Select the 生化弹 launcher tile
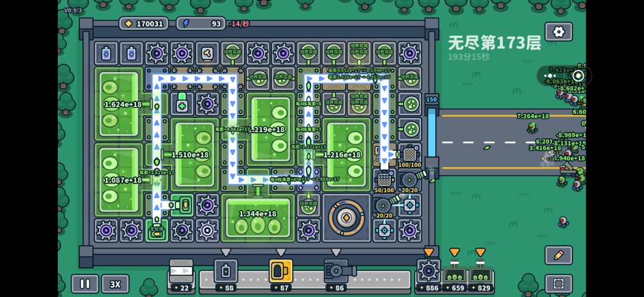644x297 pixels. pos(156,230)
